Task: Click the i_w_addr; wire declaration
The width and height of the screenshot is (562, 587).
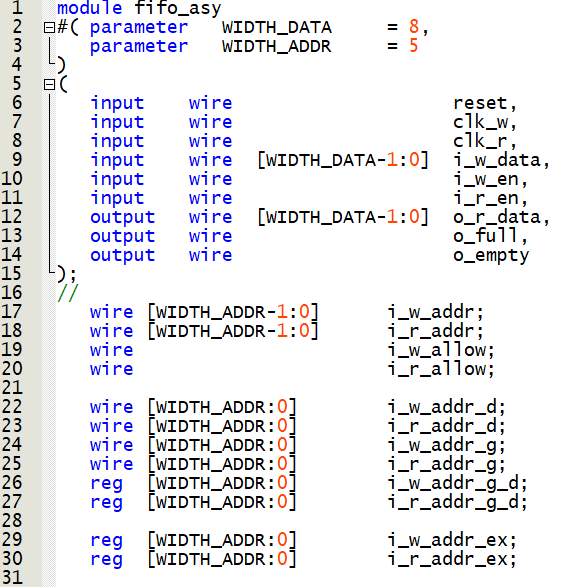Action: 436,312
